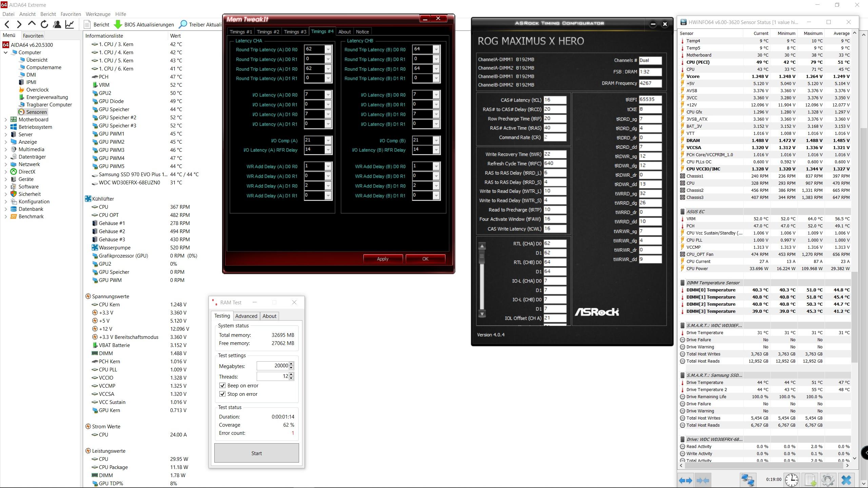Click the Informationsliste column header
The image size is (868, 488).
tap(104, 36)
